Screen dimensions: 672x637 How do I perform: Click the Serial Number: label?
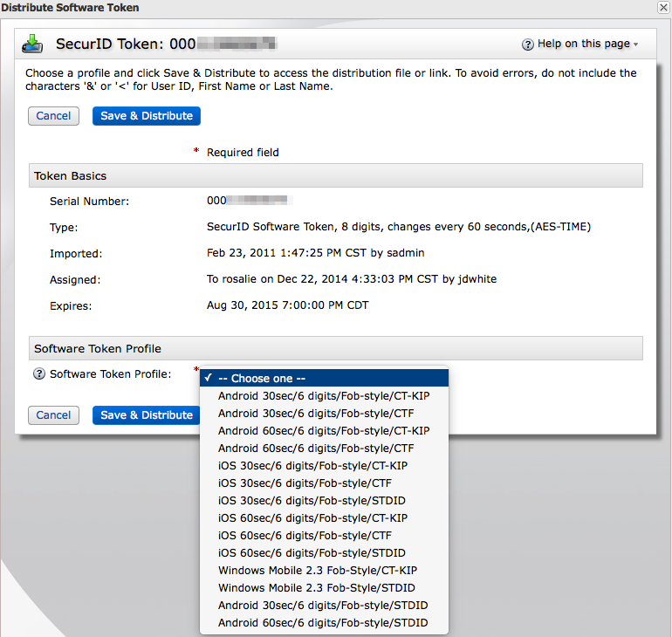(x=89, y=202)
